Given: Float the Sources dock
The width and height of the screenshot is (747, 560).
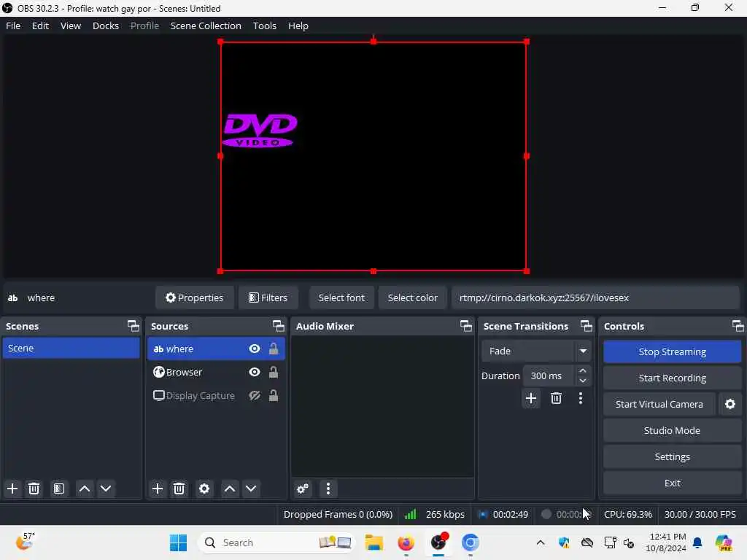Looking at the screenshot, I should point(278,326).
